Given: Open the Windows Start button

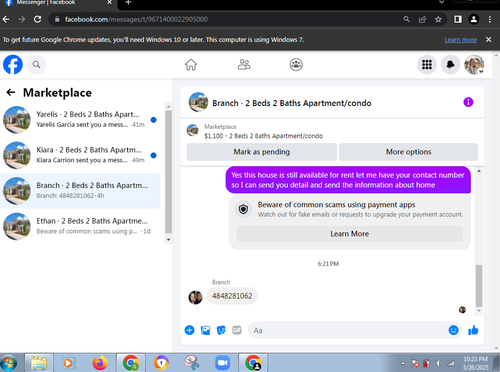Looking at the screenshot, I should [x=9, y=363].
